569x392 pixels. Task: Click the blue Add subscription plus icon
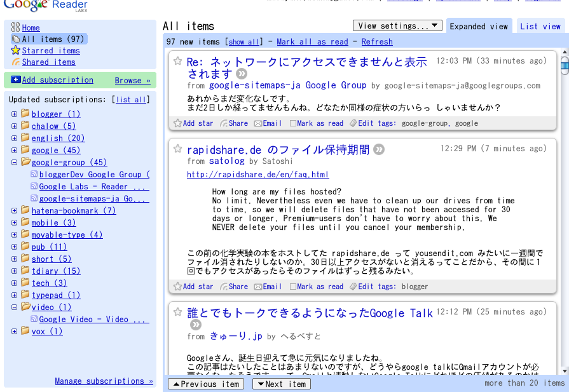pos(16,79)
